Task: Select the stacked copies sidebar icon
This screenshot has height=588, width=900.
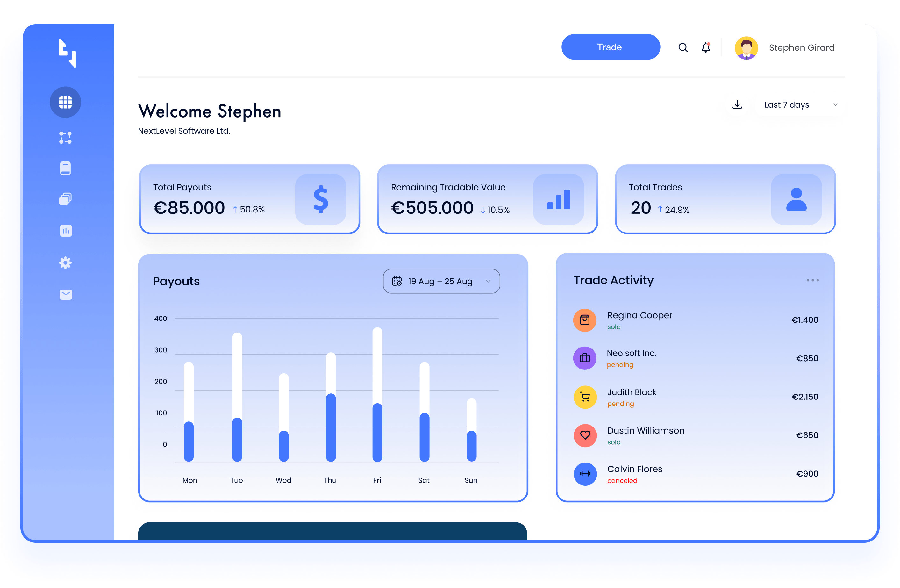Action: [x=65, y=199]
